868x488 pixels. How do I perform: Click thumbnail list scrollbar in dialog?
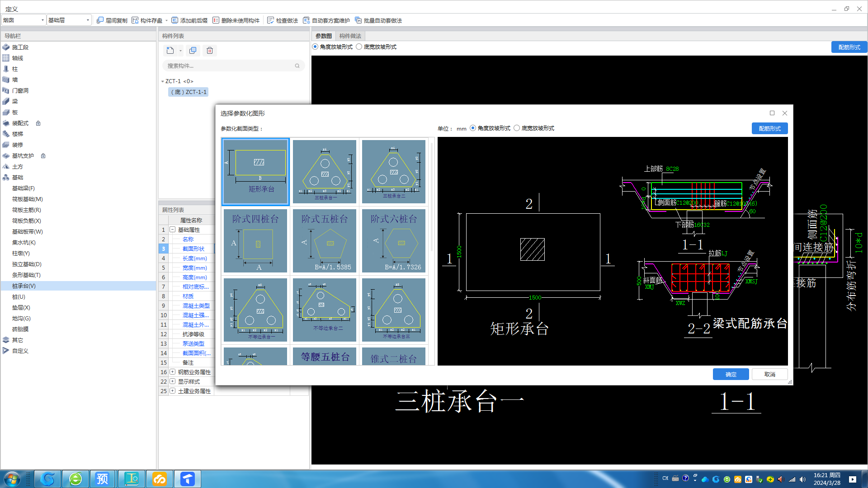[x=432, y=197]
